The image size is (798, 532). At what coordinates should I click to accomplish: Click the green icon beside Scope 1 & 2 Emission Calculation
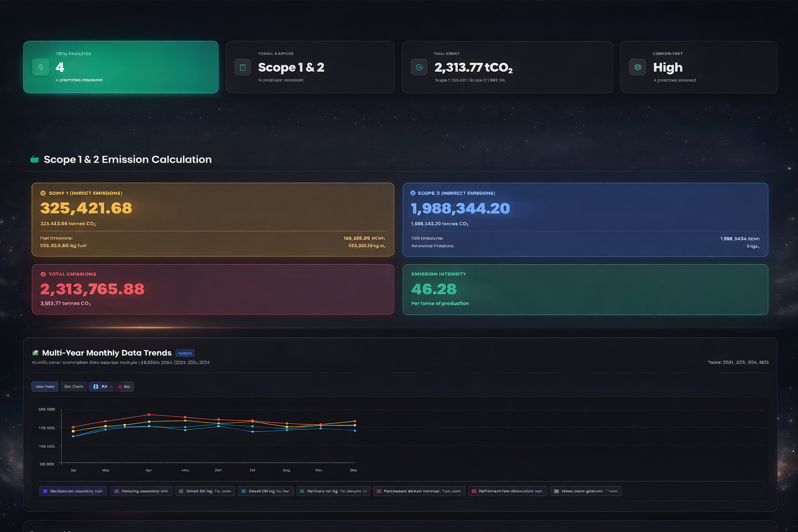(35, 159)
